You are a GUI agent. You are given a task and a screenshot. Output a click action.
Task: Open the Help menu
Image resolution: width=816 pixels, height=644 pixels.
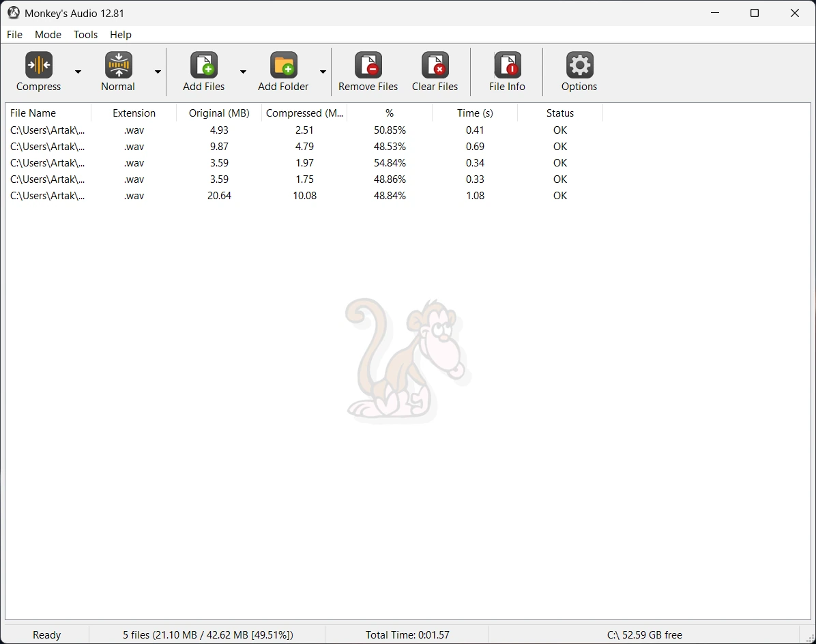(x=121, y=34)
